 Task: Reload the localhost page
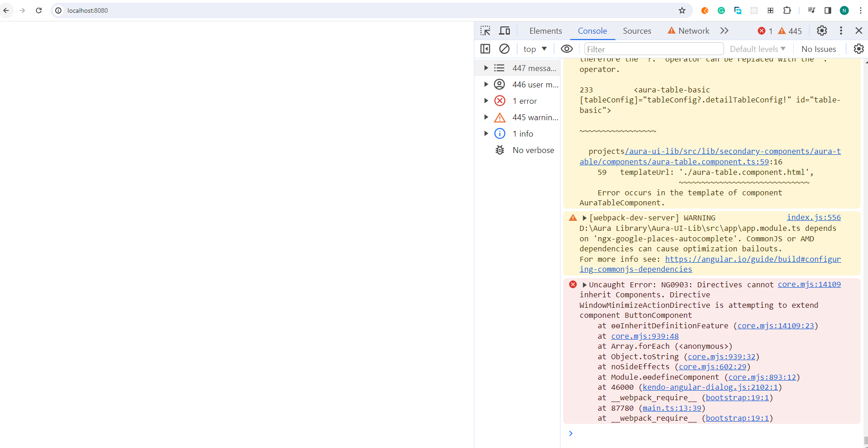(39, 10)
